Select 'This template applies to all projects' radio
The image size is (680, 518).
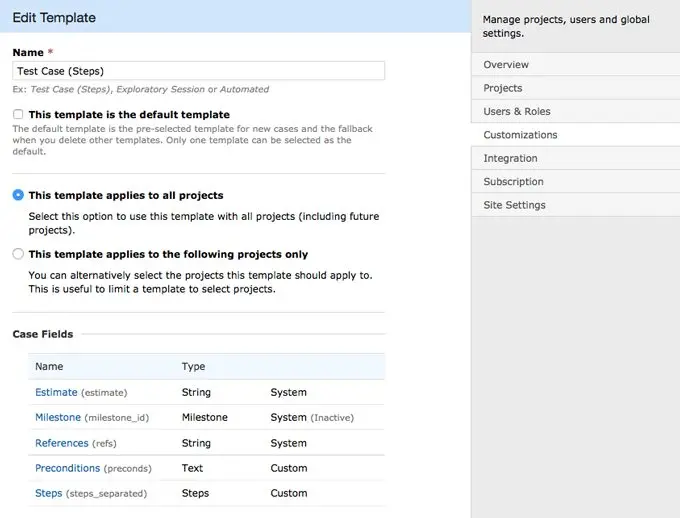18,195
